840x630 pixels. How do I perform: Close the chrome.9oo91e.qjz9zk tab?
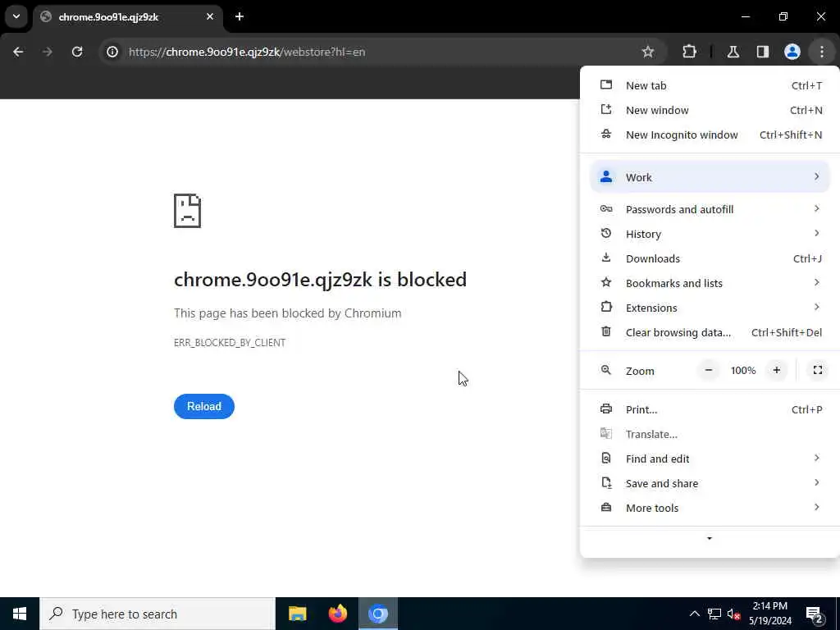pyautogui.click(x=210, y=16)
